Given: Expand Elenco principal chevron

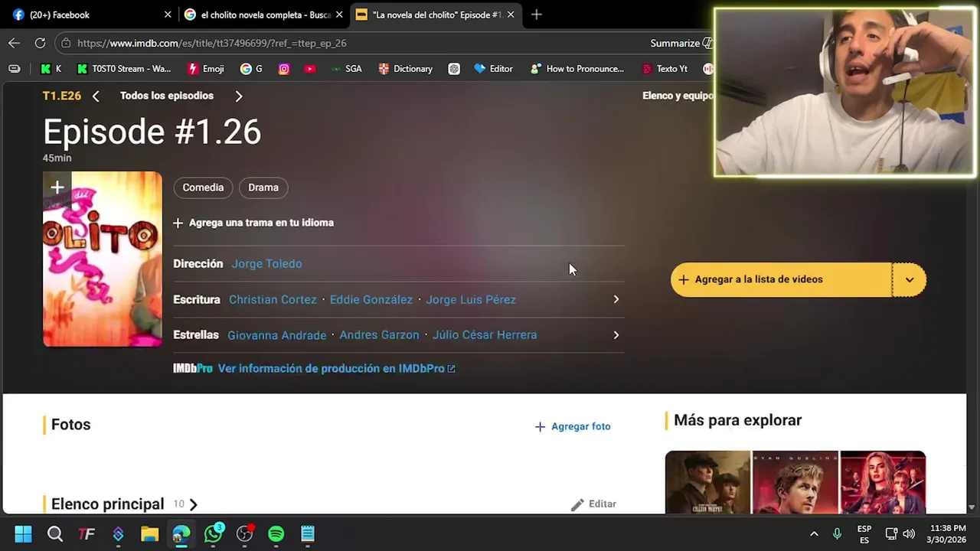Looking at the screenshot, I should pyautogui.click(x=193, y=504).
